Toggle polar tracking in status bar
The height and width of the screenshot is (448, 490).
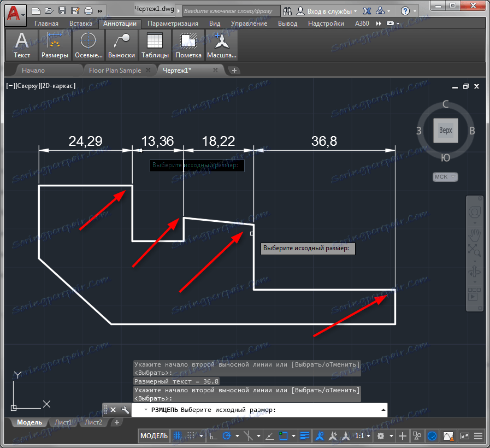click(x=227, y=436)
